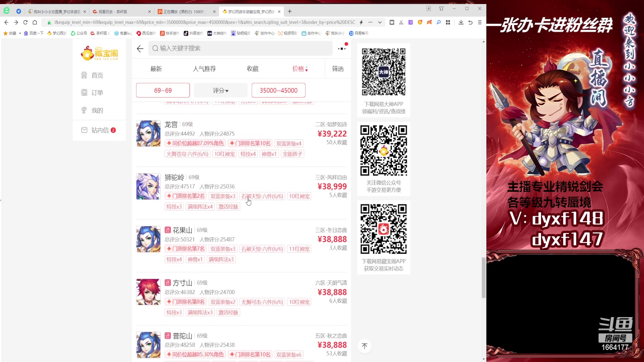Open the extensions grid icon

448,22
